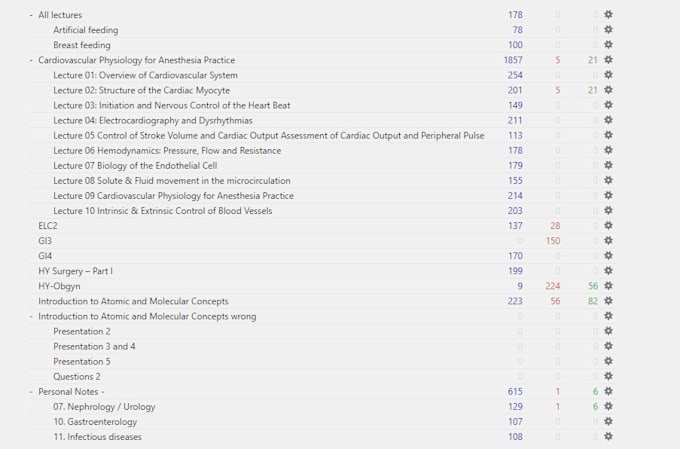Open the Cardiovascular Physiology for Anesthesia Practice parent deck

pos(137,60)
